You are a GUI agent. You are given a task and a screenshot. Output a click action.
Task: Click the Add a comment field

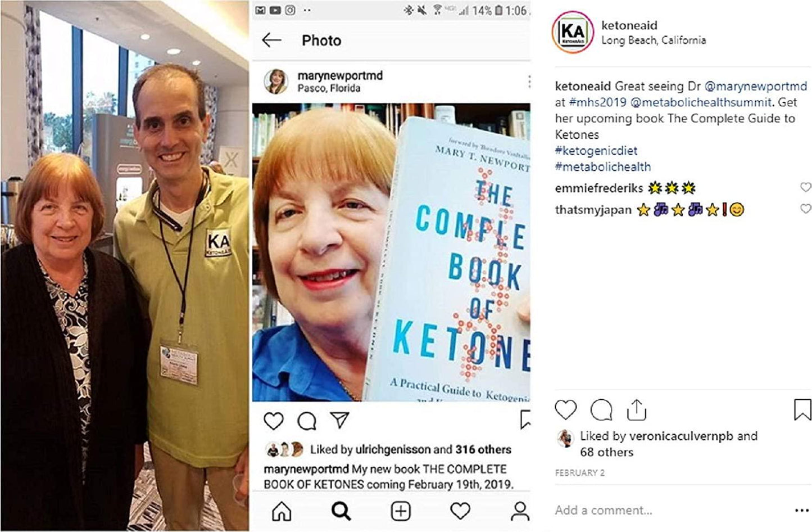coord(669,510)
